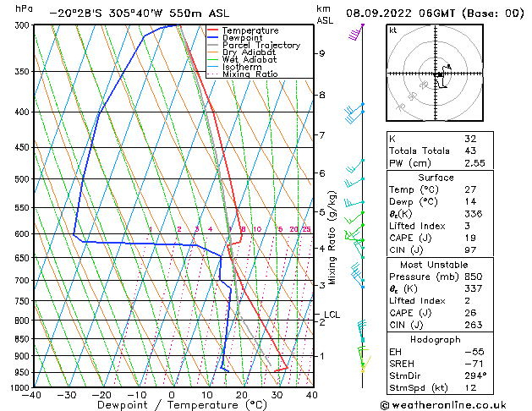Click the Dewpoint legend label
This screenshot has height=411, width=532.
242,38
